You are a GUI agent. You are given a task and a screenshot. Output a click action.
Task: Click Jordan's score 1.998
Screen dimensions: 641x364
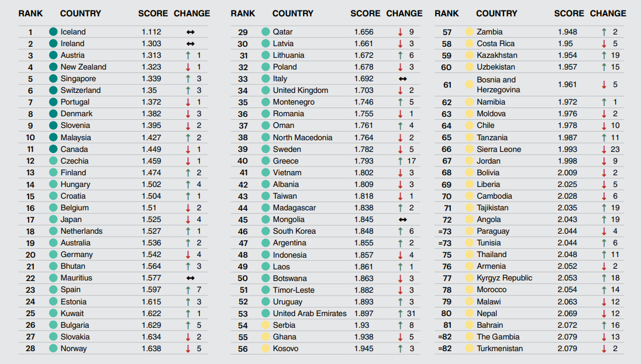567,161
